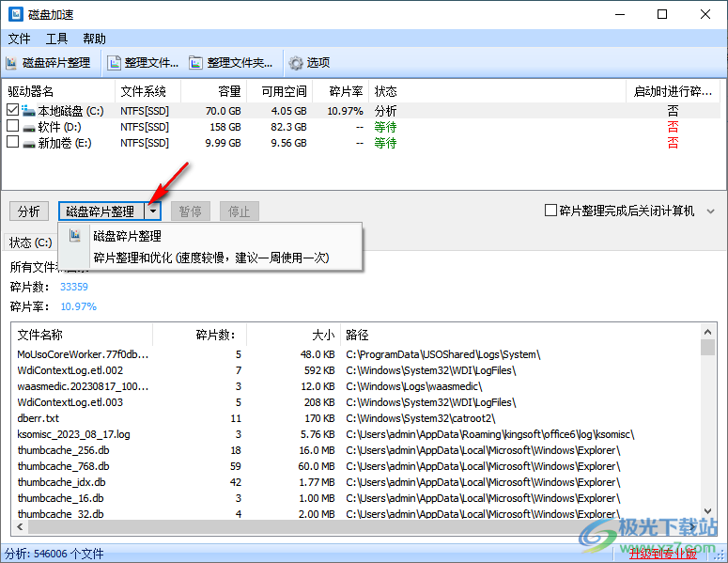This screenshot has width=728, height=563.
Task: Open 选项 gear icon in toolbar
Action: pyautogui.click(x=296, y=63)
